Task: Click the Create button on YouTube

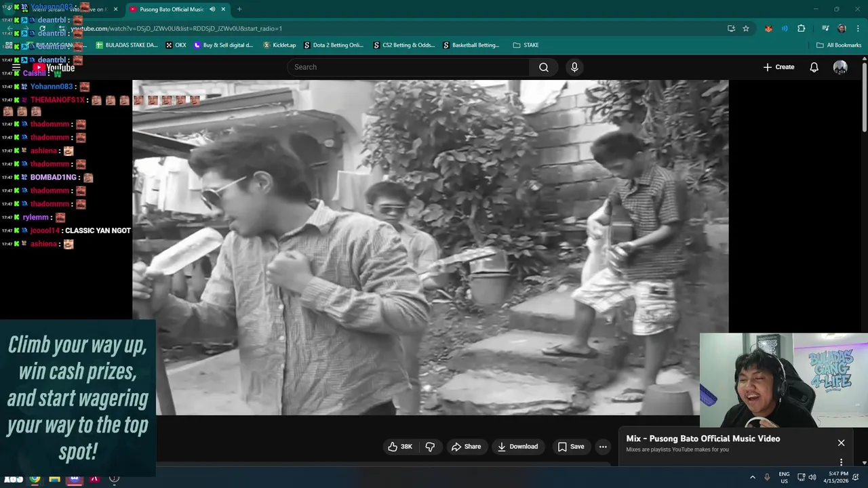Action: pyautogui.click(x=778, y=67)
